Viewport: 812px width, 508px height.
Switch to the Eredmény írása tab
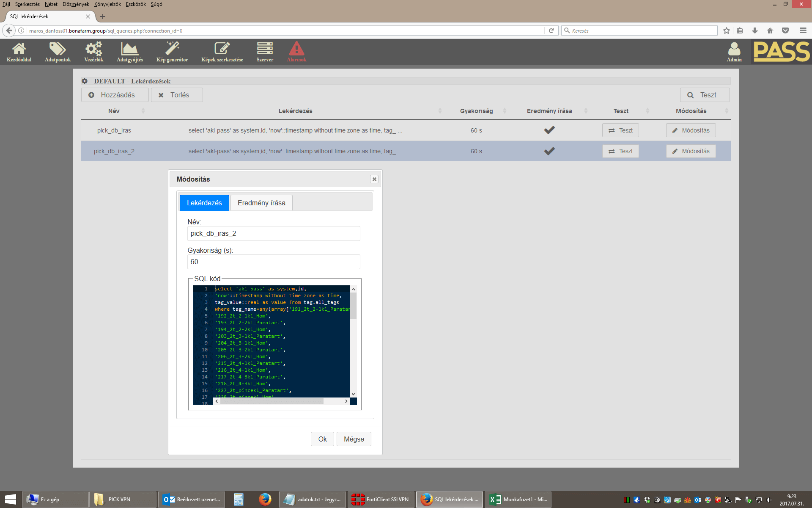click(261, 203)
